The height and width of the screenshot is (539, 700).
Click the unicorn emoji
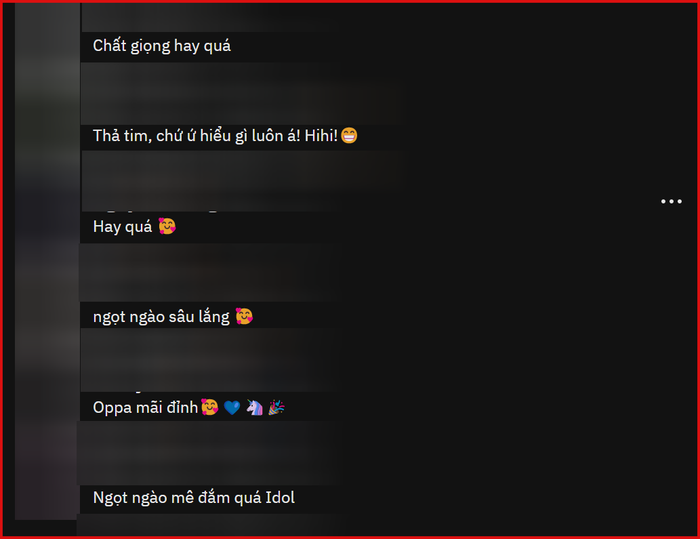click(254, 407)
